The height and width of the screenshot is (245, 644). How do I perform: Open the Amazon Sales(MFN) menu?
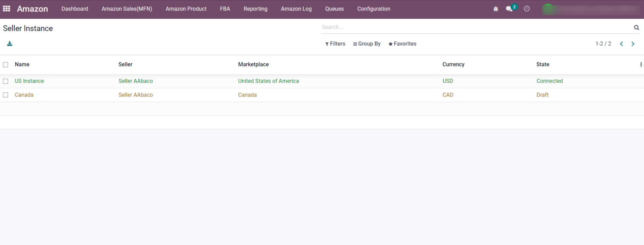click(x=127, y=9)
